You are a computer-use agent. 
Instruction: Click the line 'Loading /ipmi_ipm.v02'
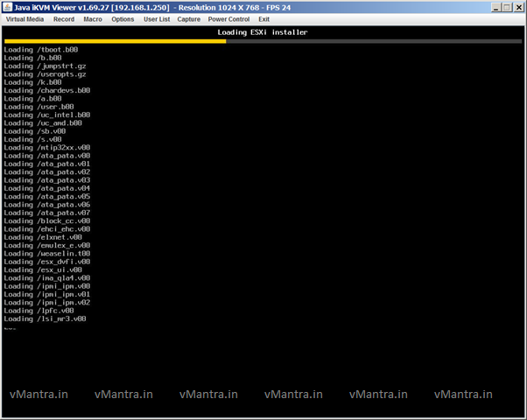(47, 303)
